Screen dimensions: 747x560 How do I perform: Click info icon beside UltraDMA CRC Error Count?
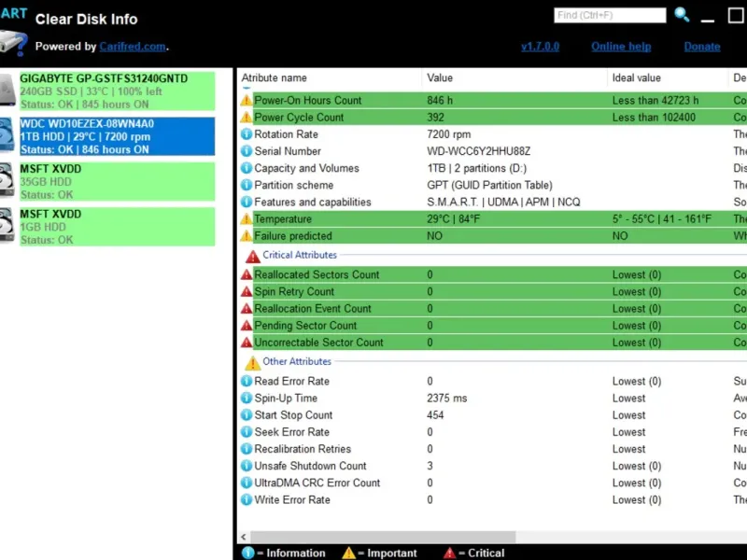(x=247, y=483)
